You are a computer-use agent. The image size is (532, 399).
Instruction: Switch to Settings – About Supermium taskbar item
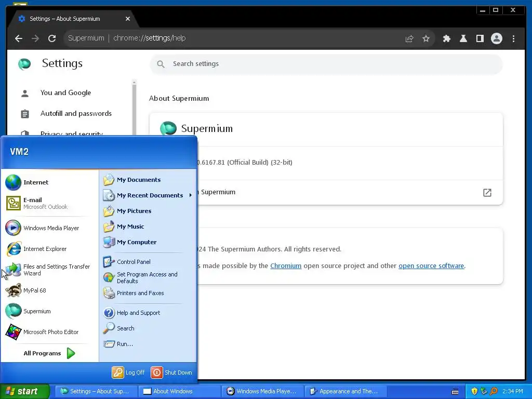pos(96,392)
